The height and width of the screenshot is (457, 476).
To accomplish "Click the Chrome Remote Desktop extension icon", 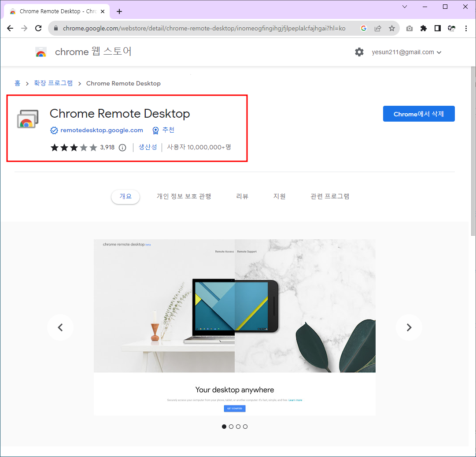I will click(x=28, y=119).
